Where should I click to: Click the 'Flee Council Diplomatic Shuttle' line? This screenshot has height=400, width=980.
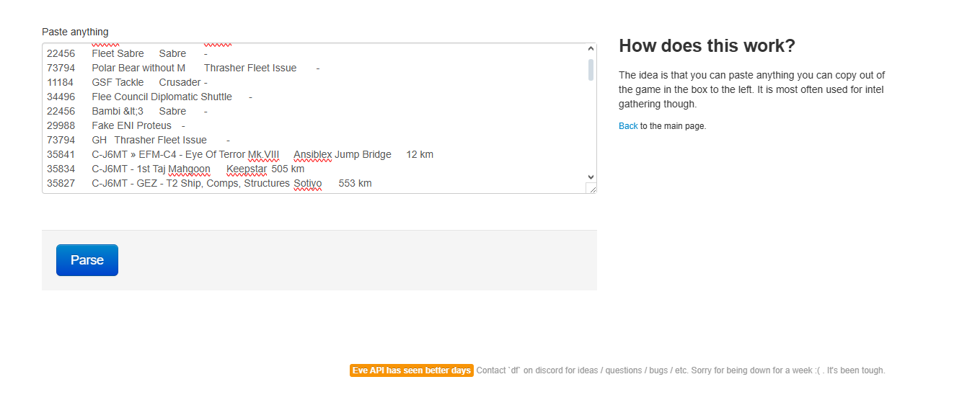pos(162,97)
